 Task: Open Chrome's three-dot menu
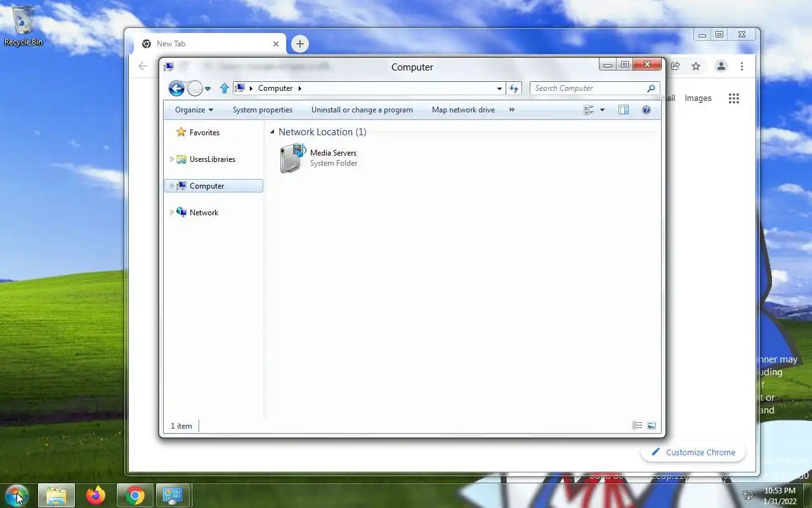(x=742, y=66)
